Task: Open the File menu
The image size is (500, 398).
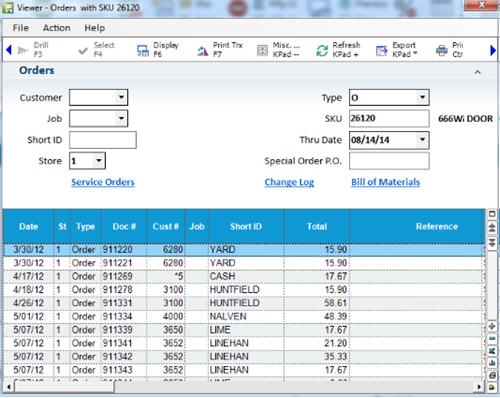Action: coord(21,28)
